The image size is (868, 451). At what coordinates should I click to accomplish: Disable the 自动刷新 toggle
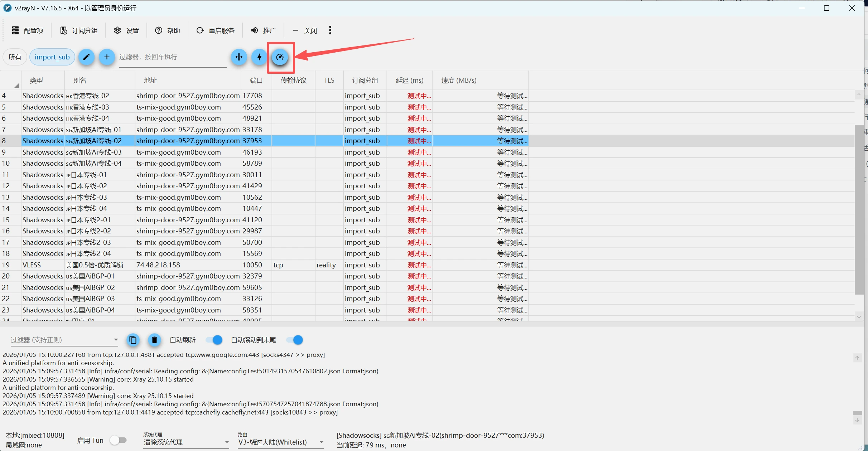click(x=214, y=340)
